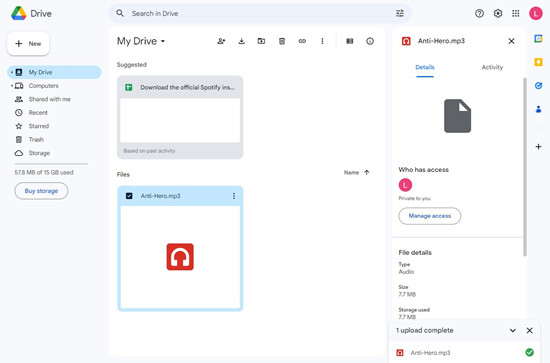The width and height of the screenshot is (550, 363).
Task: Open search options filter icon
Action: pyautogui.click(x=400, y=13)
